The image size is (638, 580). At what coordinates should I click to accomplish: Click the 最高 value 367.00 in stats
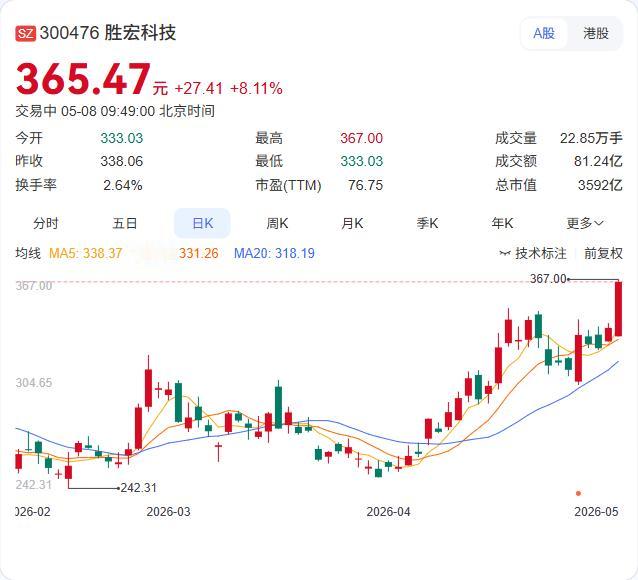tap(361, 138)
